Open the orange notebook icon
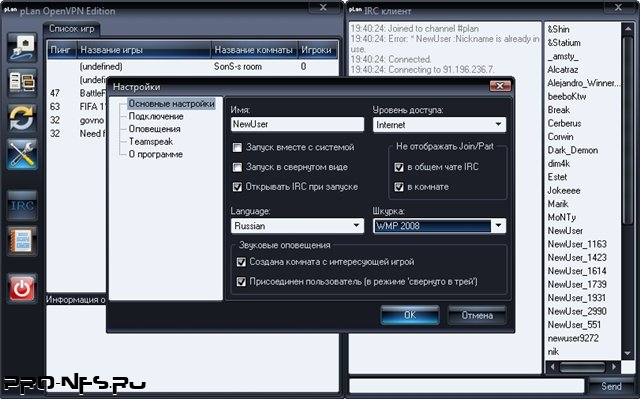 tap(22, 241)
